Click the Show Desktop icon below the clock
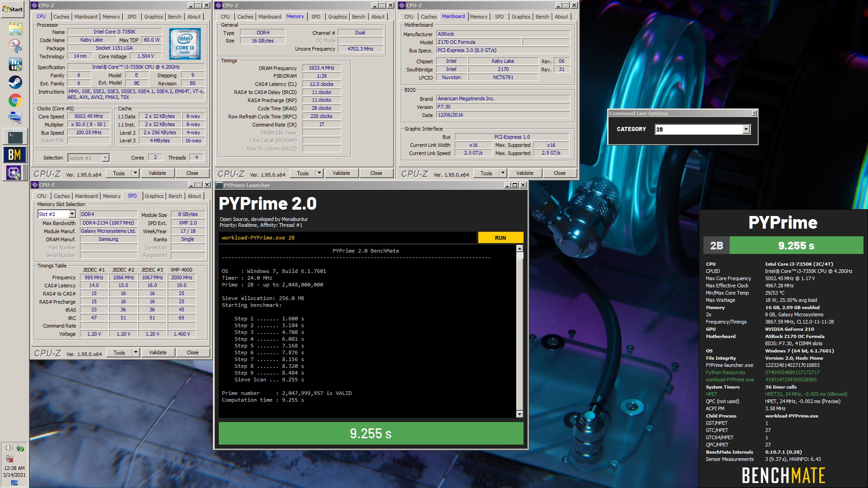 [x=14, y=483]
